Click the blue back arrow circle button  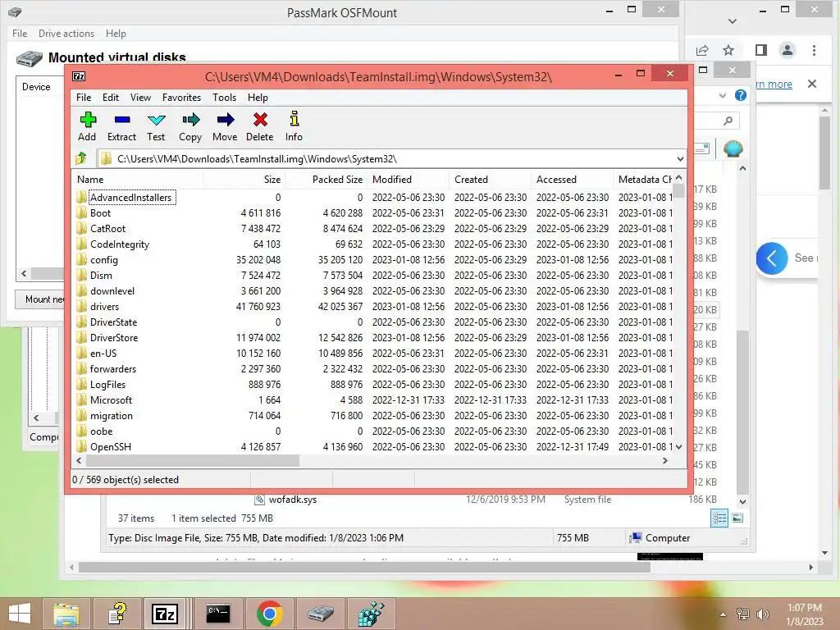click(x=772, y=258)
